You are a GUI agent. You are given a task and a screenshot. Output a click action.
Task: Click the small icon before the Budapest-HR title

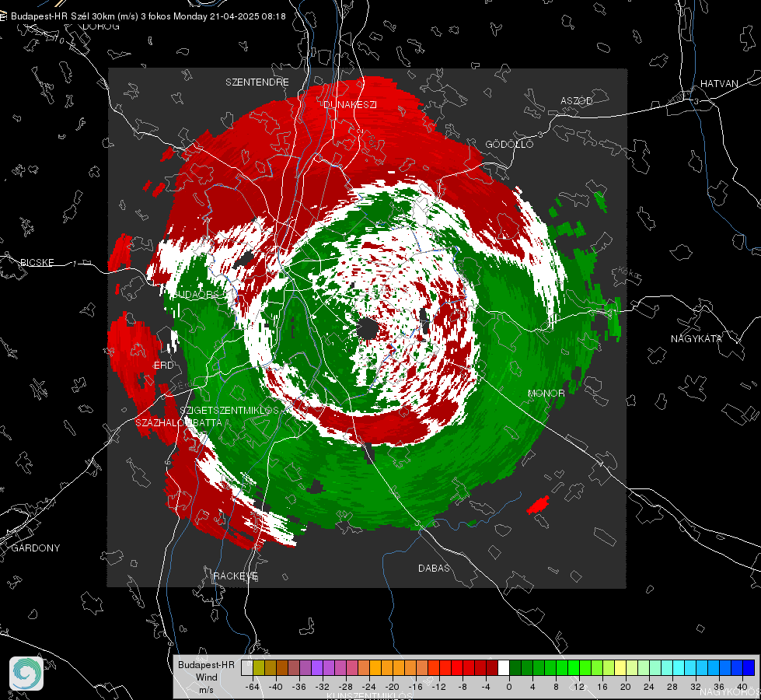pyautogui.click(x=3, y=16)
